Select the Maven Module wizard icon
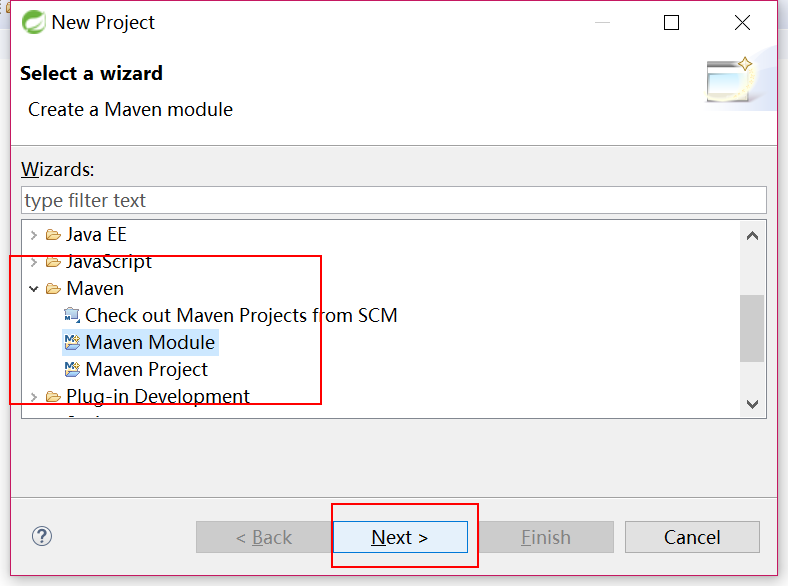Image resolution: width=788 pixels, height=586 pixels. 72,342
